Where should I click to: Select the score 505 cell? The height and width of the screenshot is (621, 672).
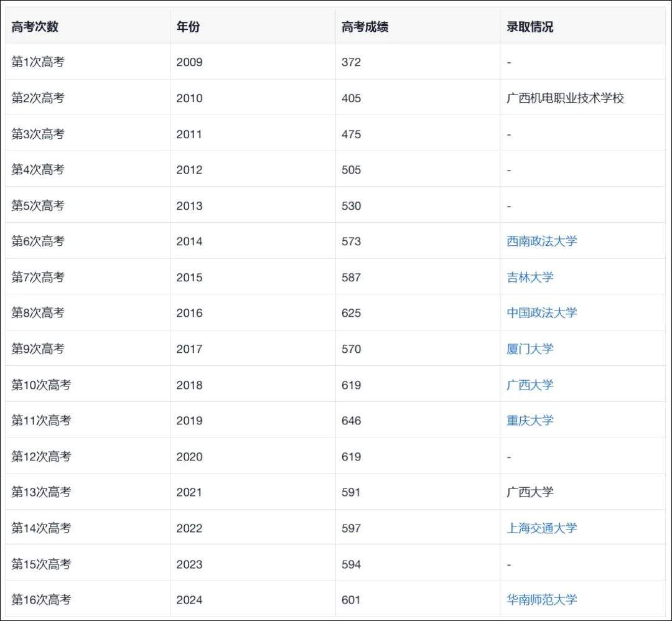click(418, 169)
